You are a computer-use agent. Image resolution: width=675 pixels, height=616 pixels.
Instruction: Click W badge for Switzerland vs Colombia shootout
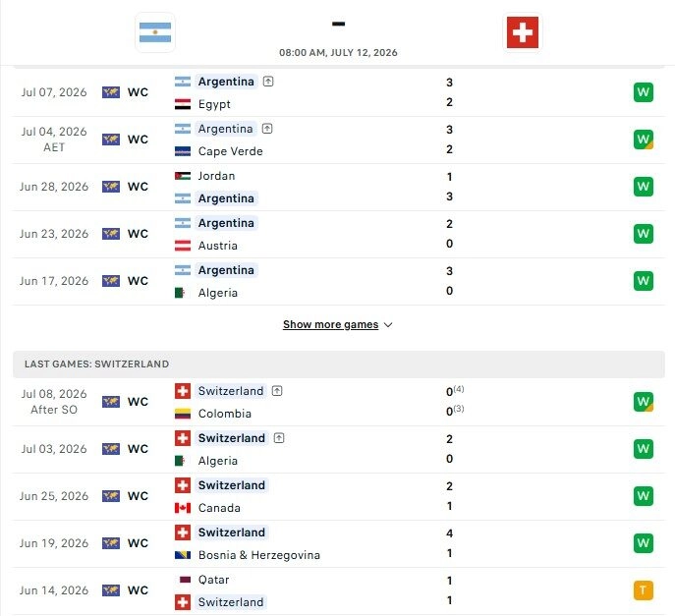(x=644, y=402)
